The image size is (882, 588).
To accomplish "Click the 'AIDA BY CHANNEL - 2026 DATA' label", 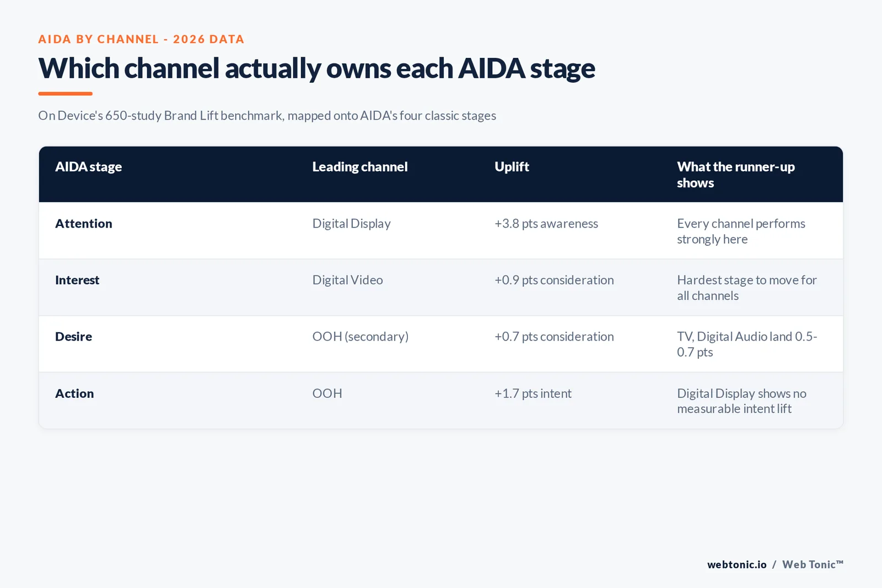I will click(141, 39).
